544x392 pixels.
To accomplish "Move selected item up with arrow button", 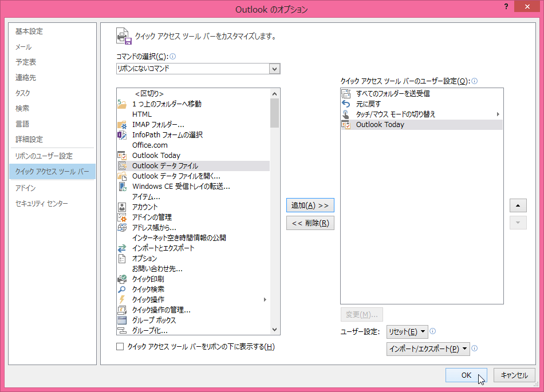I will pyautogui.click(x=518, y=205).
